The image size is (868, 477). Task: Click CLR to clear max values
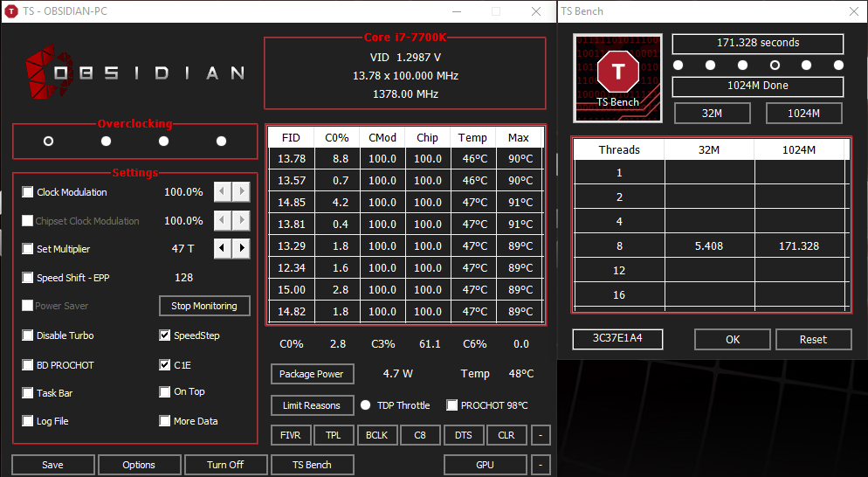pos(506,435)
